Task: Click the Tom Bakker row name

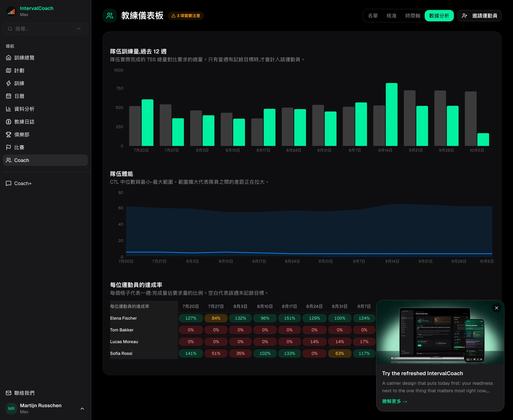Action: pyautogui.click(x=121, y=330)
